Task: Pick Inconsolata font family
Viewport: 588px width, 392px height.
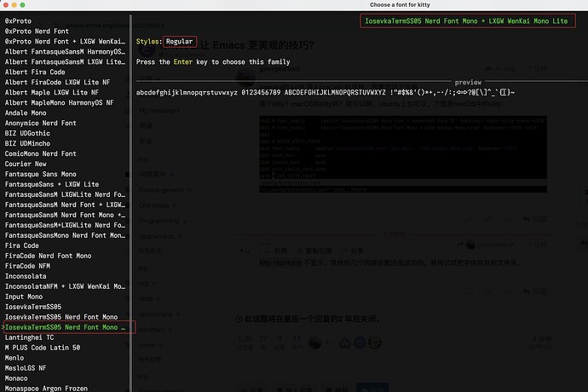Action: (26, 276)
